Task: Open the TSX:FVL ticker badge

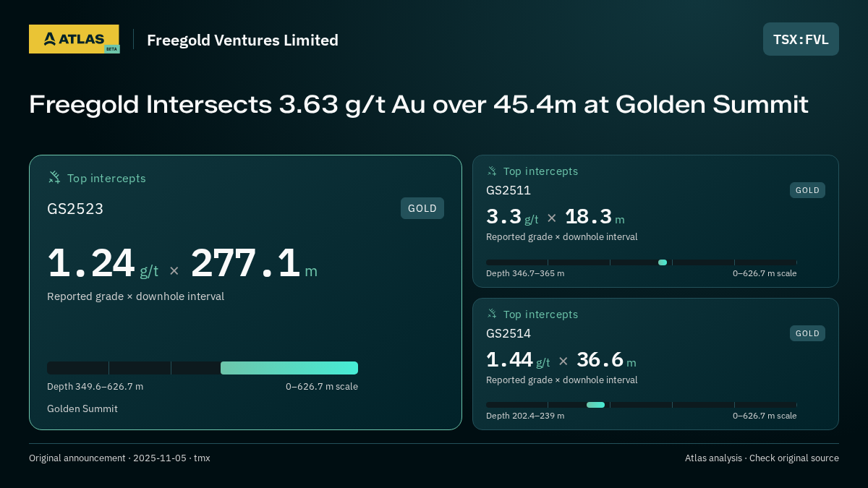Action: pyautogui.click(x=801, y=39)
